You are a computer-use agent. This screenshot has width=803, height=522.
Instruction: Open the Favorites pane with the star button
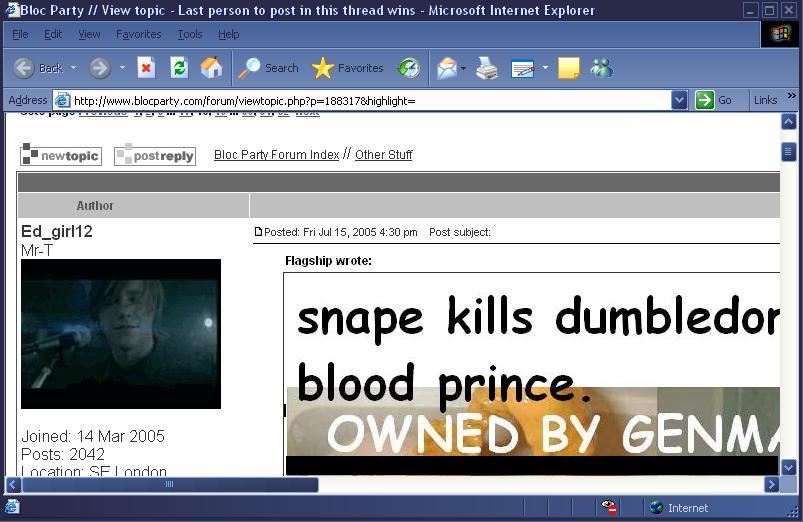348,68
